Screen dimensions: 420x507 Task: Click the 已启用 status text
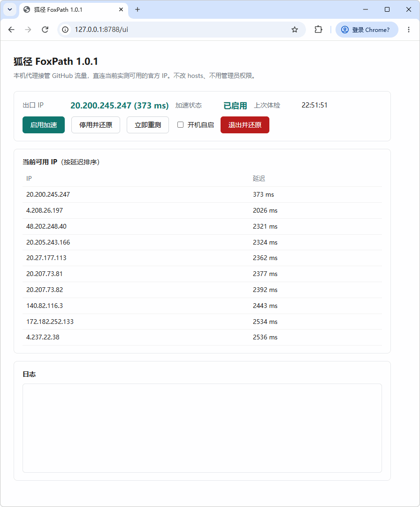[x=235, y=106]
